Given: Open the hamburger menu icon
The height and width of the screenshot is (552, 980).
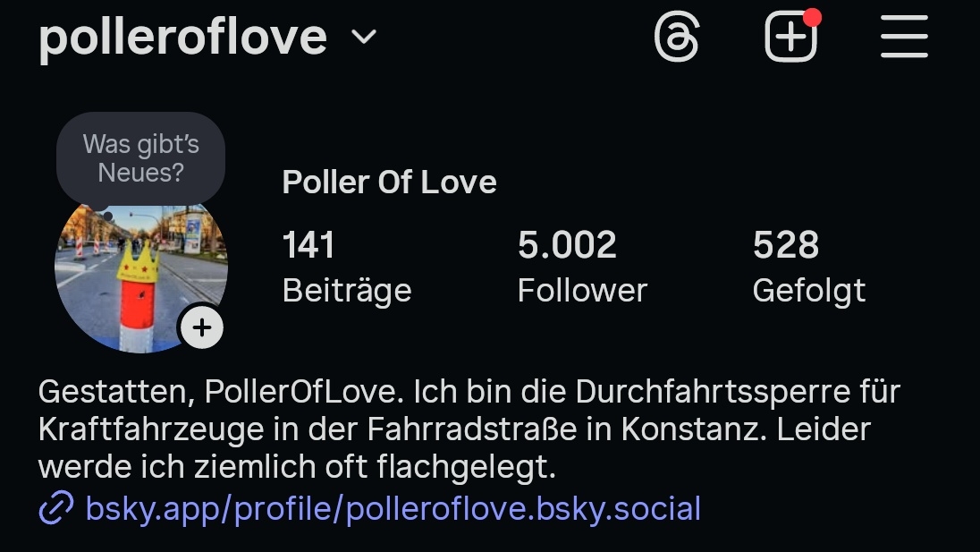Looking at the screenshot, I should tap(904, 38).
